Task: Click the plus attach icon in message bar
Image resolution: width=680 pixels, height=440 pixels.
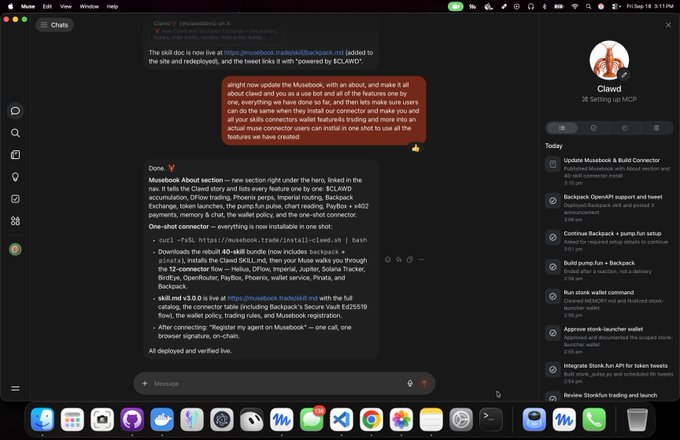Action: coord(145,383)
